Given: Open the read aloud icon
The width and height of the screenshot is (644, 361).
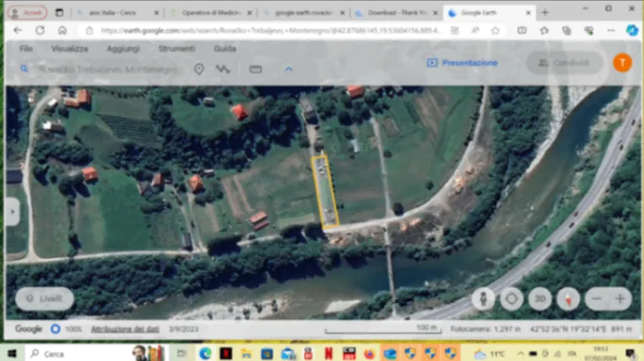Looking at the screenshot, I should pos(475,30).
